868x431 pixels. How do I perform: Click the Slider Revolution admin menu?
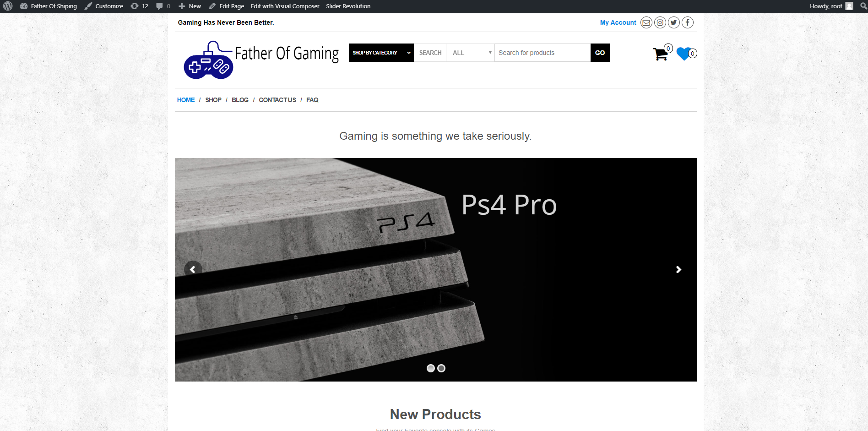tap(348, 6)
